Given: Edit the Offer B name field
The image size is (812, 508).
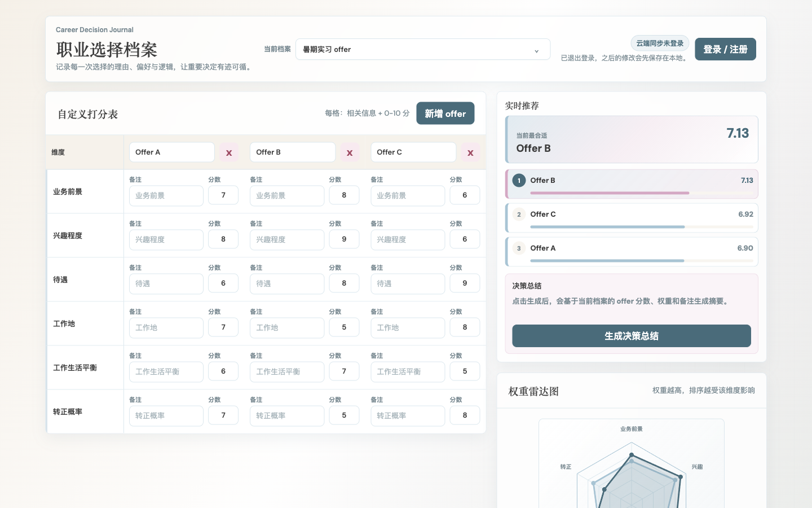Looking at the screenshot, I should click(293, 152).
